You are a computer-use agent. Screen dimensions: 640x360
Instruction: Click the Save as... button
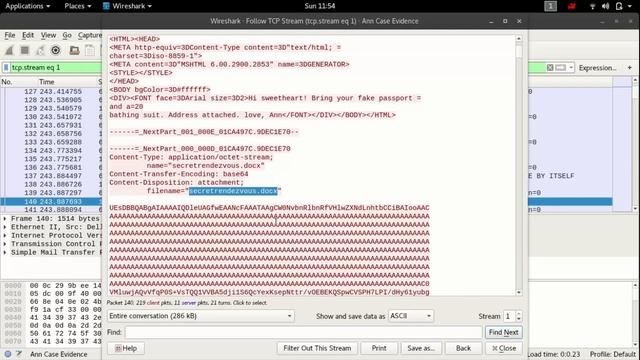coord(421,348)
